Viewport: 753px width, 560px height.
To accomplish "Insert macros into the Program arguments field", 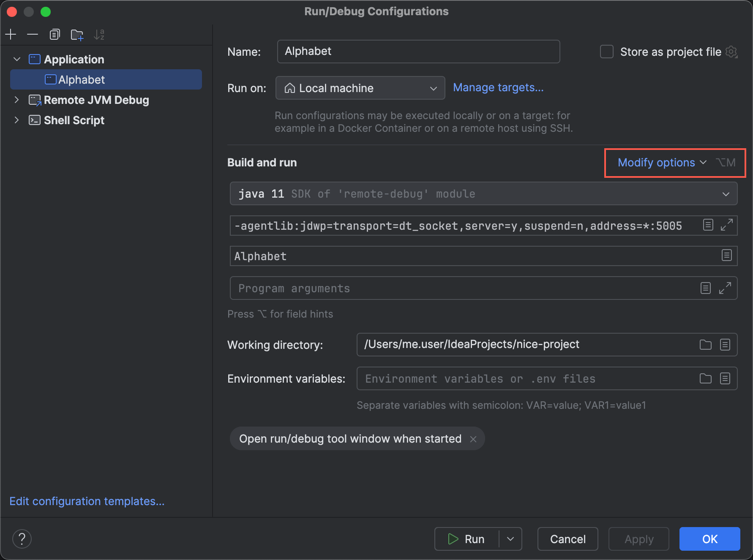I will [705, 288].
